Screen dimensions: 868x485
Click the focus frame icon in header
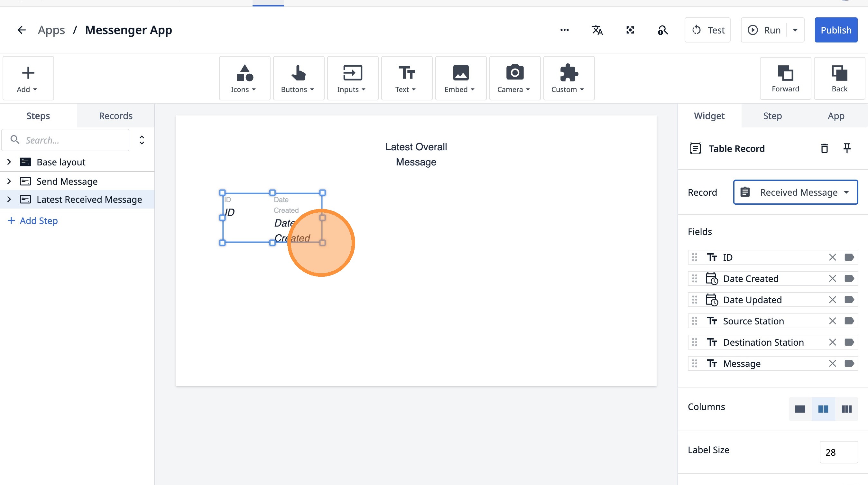pos(630,30)
